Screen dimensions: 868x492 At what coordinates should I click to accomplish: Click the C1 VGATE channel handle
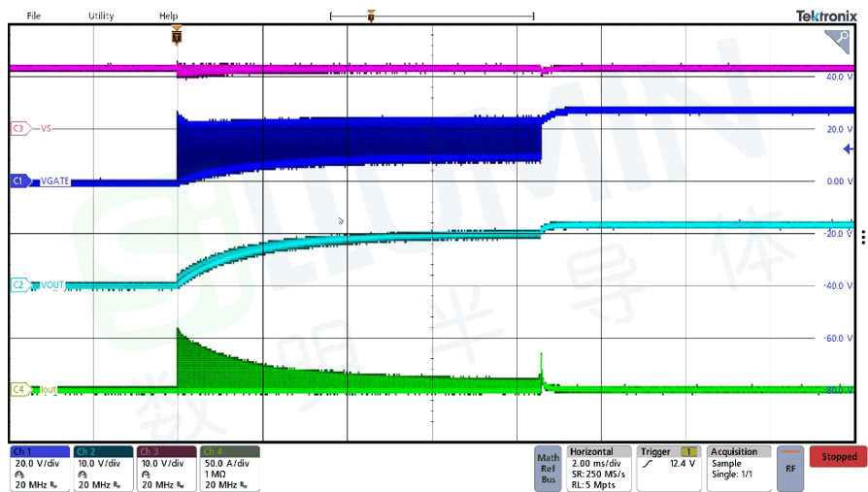[21, 180]
